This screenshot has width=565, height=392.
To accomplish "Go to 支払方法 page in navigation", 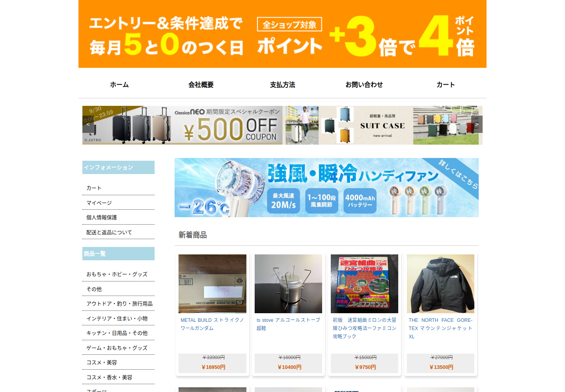I will [x=282, y=85].
